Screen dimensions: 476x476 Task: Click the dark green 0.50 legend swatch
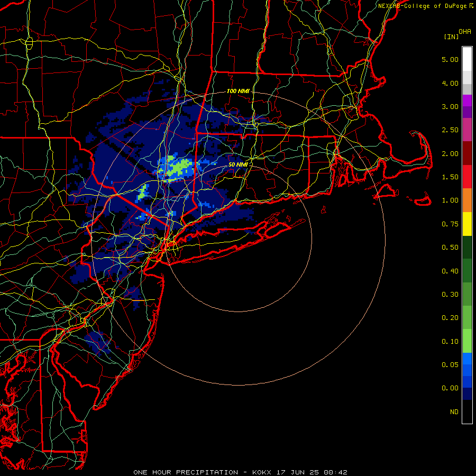point(467,247)
